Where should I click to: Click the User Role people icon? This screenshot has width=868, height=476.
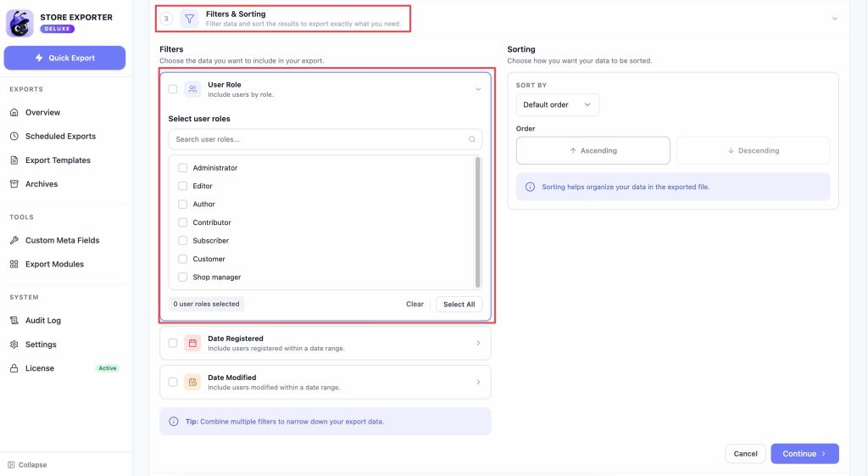point(192,89)
